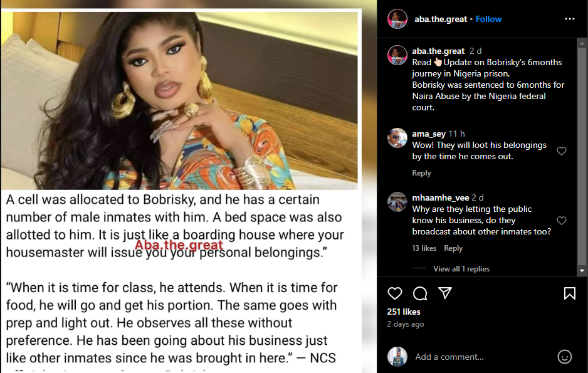Save post with bookmark icon
The height and width of the screenshot is (373, 588).
569,293
